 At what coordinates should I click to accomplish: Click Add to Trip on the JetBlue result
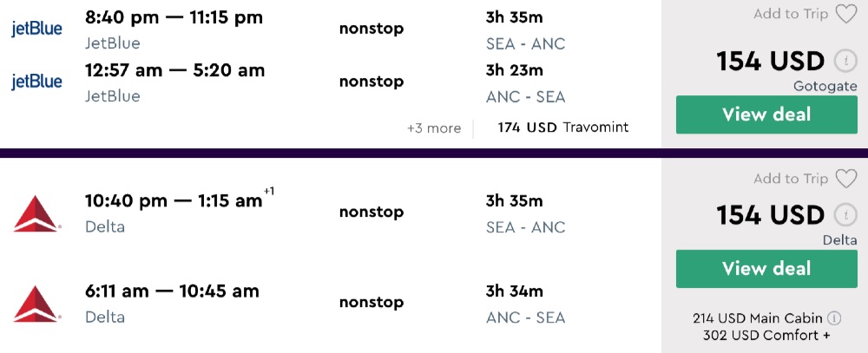pyautogui.click(x=790, y=14)
